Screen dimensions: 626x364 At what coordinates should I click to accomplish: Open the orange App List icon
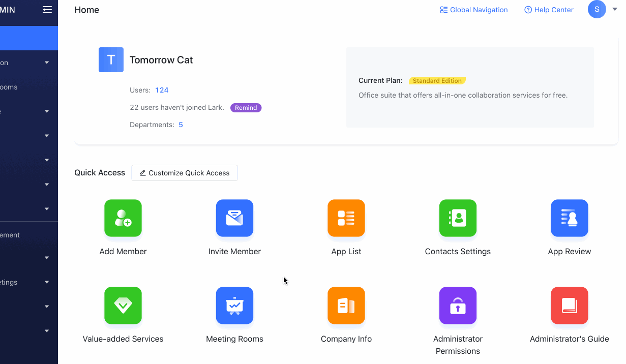tap(346, 218)
